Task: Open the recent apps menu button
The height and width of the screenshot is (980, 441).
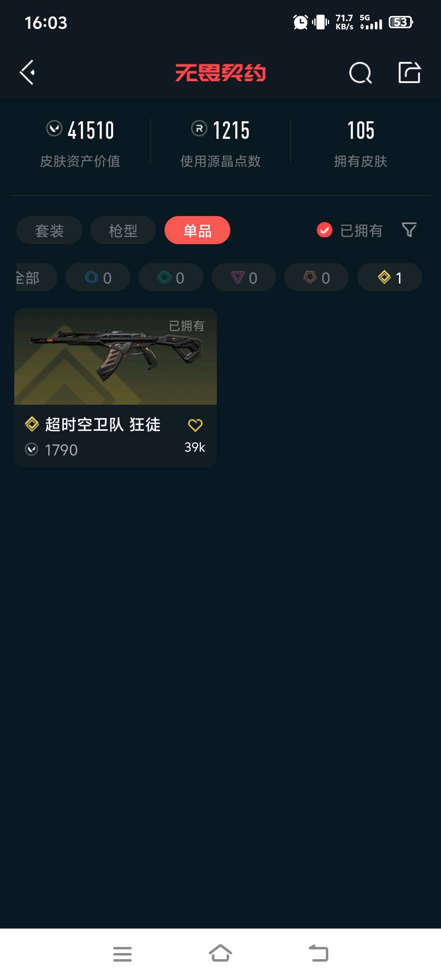Action: pos(122,954)
